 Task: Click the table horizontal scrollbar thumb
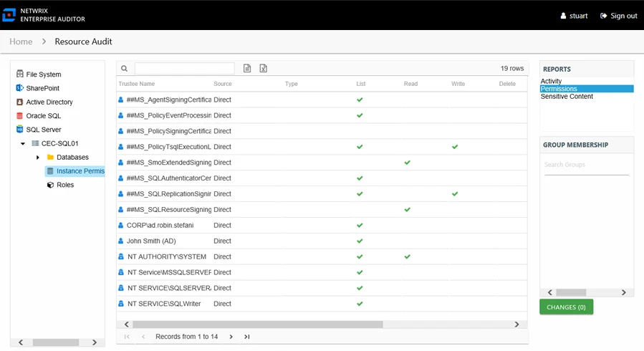click(257, 324)
